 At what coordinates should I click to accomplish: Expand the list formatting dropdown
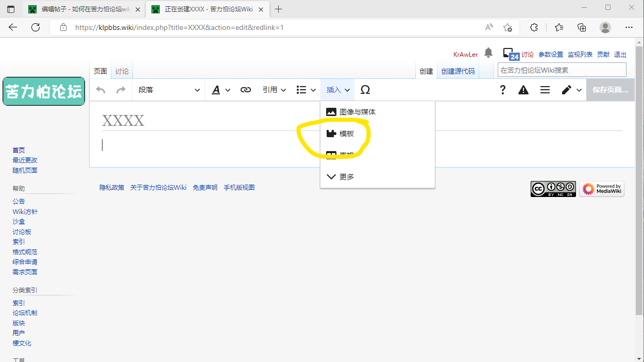click(x=306, y=90)
